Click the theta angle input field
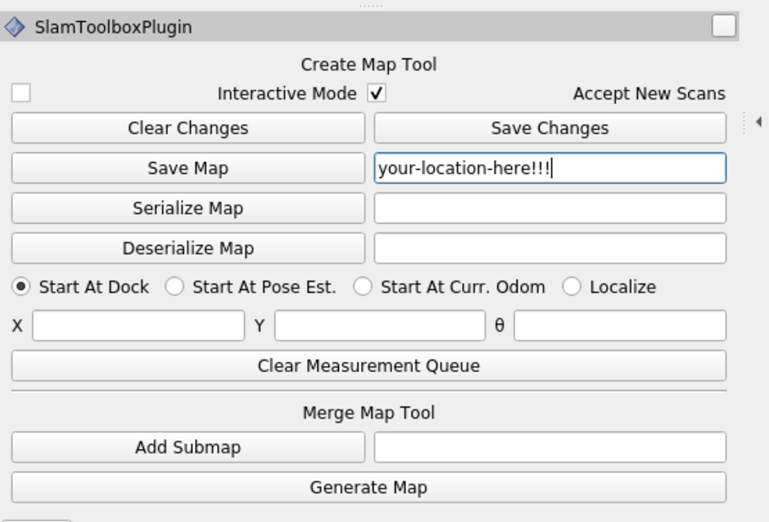The image size is (769, 522). point(620,325)
